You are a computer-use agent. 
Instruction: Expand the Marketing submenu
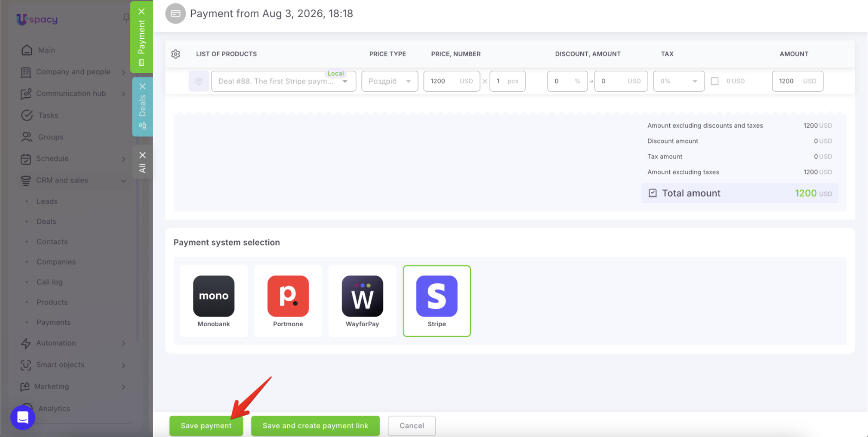(124, 387)
